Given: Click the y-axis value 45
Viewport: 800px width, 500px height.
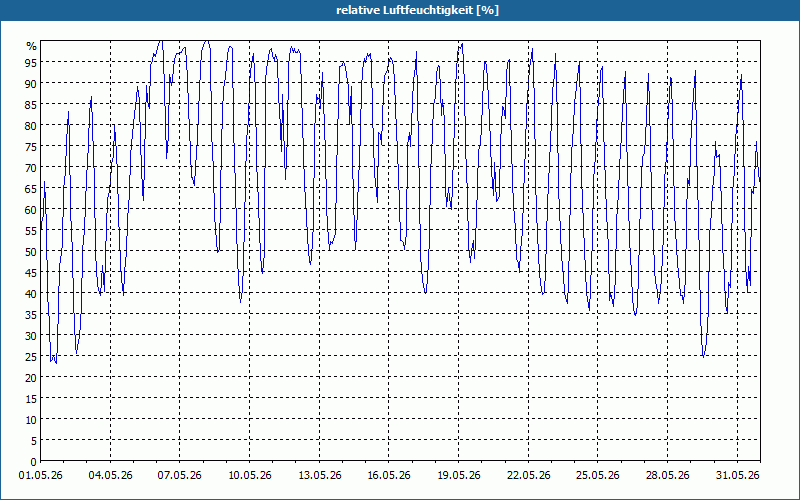Looking at the screenshot, I should click(31, 272).
